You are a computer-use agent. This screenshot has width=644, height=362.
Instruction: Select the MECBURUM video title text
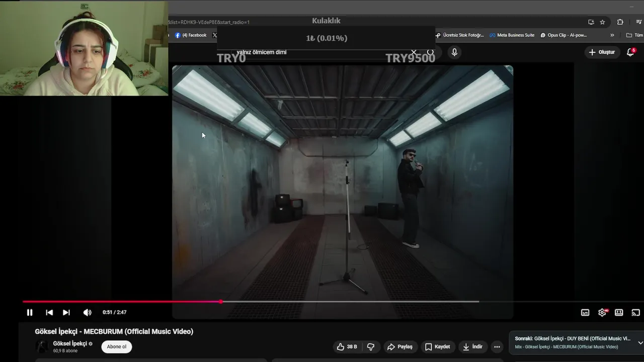[x=114, y=331]
